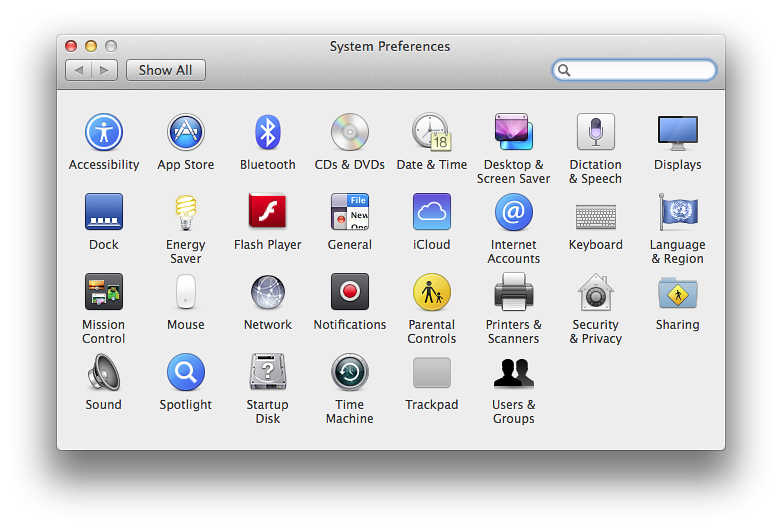Open Language & Region settings
This screenshot has width=782, height=529.
point(677,212)
